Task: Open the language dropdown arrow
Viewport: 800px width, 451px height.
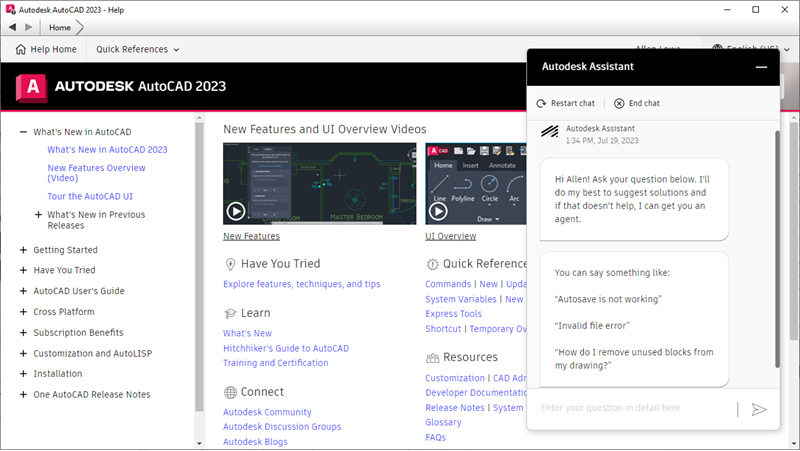Action: 787,49
